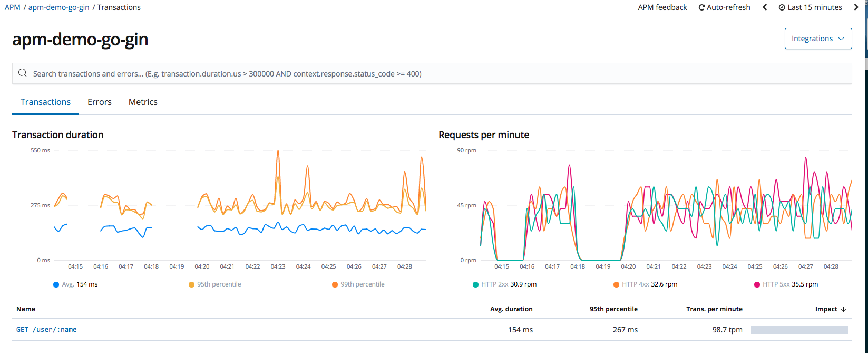
Task: Sort table by Avg. duration column
Action: point(511,309)
